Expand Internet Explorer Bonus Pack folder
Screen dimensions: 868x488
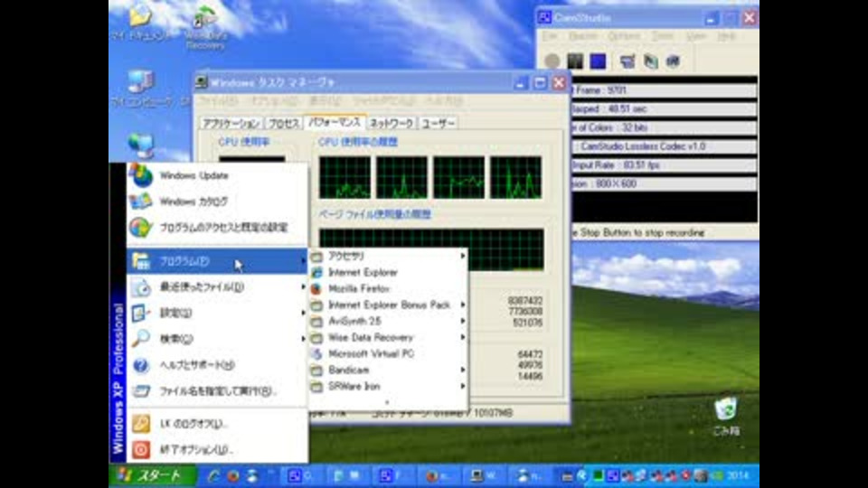point(389,305)
